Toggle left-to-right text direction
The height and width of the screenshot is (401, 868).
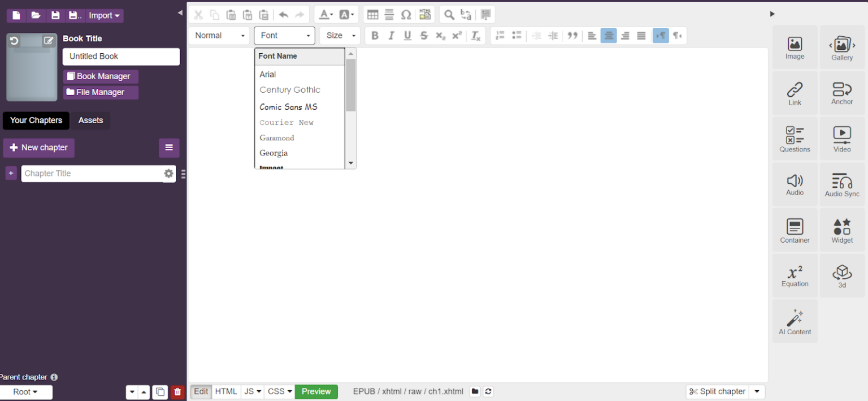coord(661,35)
